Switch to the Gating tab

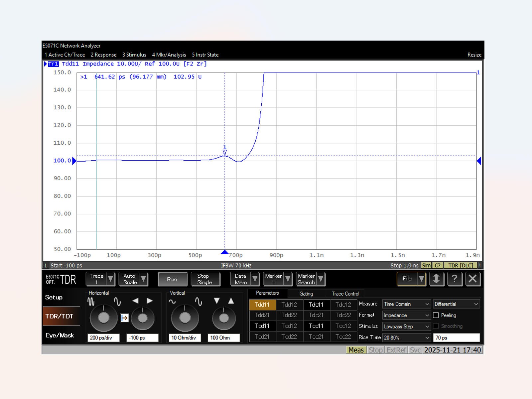pyautogui.click(x=306, y=294)
